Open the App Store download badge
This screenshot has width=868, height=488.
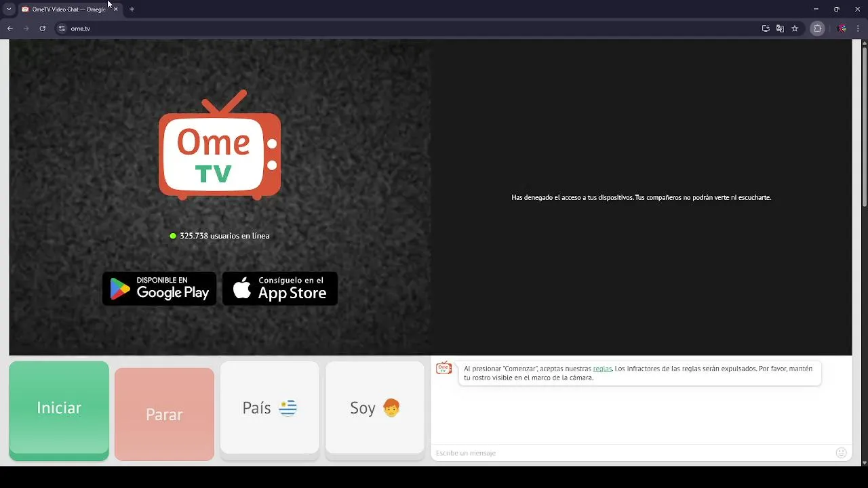pyautogui.click(x=280, y=289)
